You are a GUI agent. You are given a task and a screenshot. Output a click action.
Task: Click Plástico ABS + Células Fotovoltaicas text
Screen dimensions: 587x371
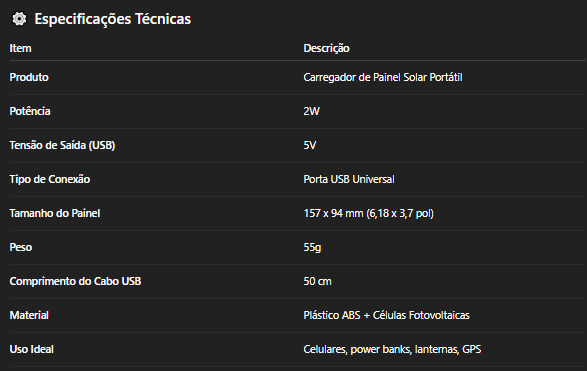(386, 315)
